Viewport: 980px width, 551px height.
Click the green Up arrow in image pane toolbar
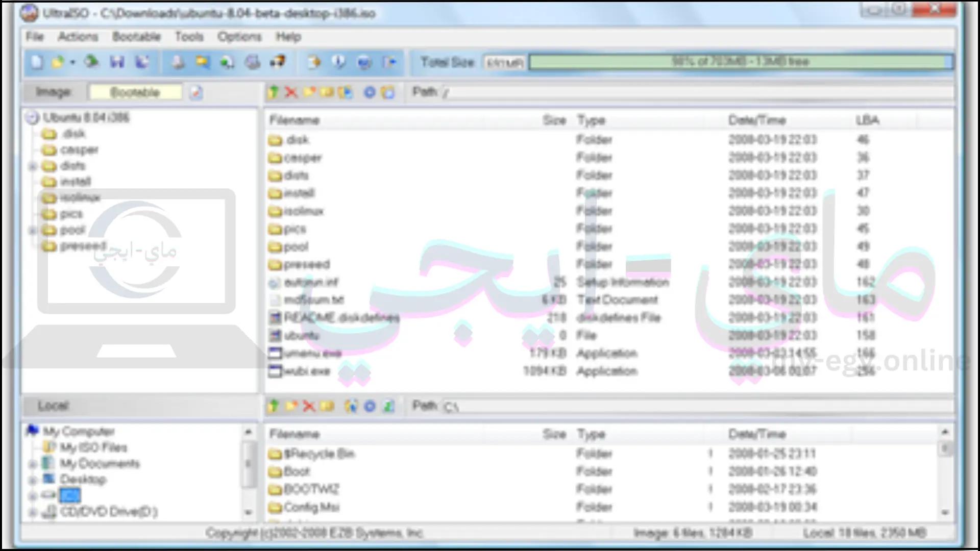pyautogui.click(x=274, y=92)
